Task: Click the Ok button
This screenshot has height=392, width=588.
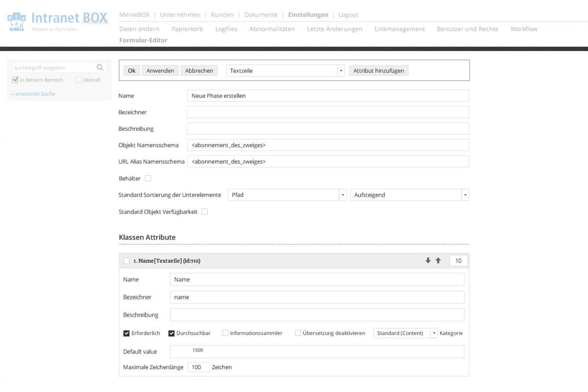Action: (x=132, y=71)
